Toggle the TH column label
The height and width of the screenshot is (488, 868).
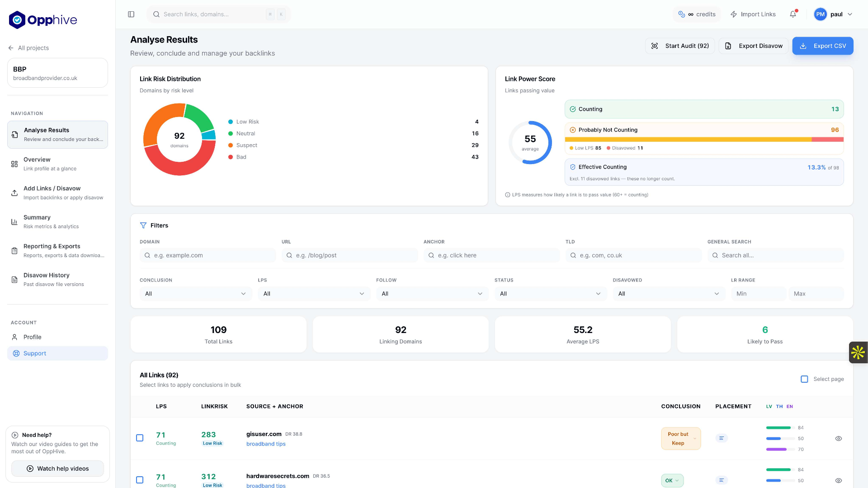coord(779,407)
